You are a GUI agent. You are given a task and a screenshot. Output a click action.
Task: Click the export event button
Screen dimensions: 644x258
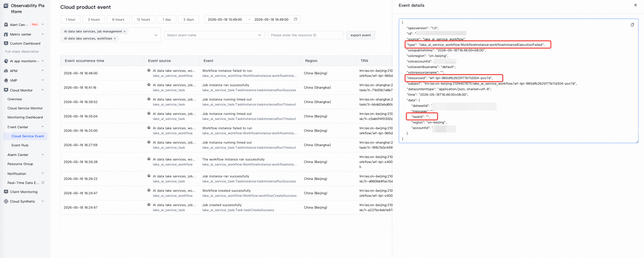361,35
